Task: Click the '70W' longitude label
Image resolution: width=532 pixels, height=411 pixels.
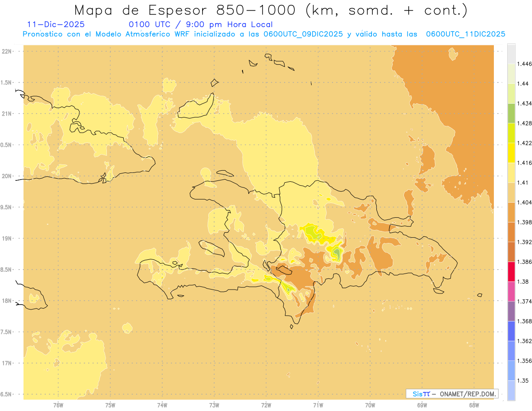Action: pyautogui.click(x=370, y=405)
